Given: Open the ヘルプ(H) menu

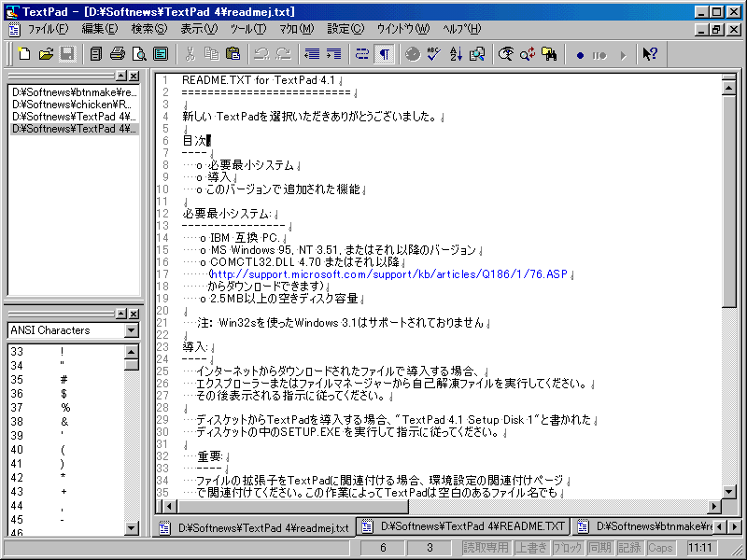Looking at the screenshot, I should 461,29.
